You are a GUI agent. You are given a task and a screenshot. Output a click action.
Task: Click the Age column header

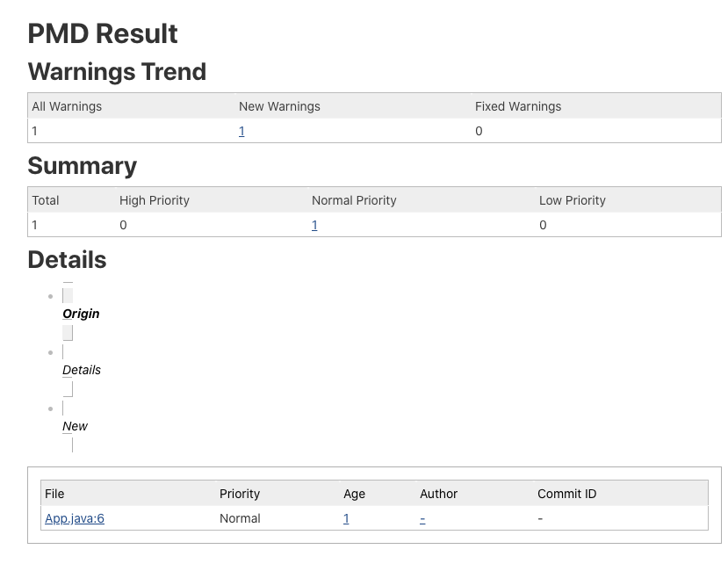(x=354, y=494)
